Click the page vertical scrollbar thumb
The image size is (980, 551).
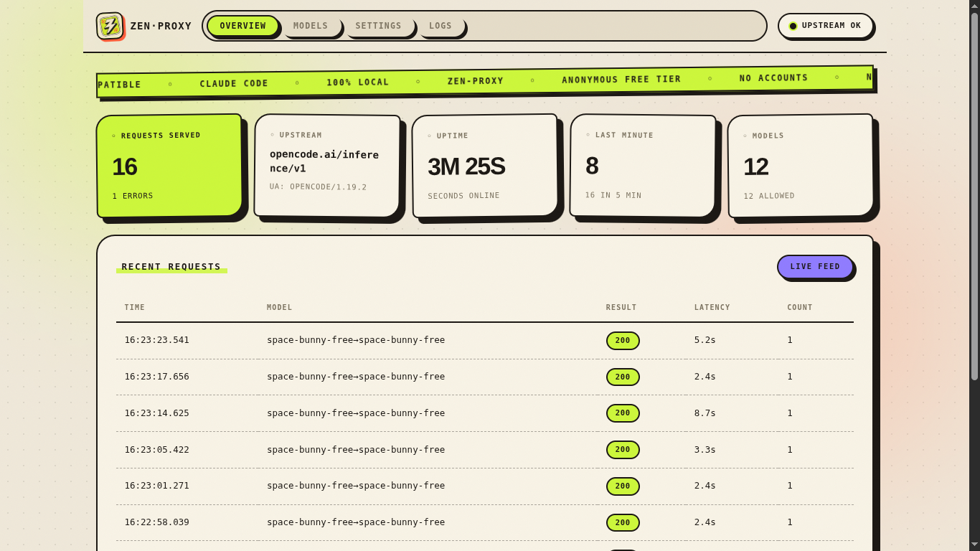click(x=975, y=196)
